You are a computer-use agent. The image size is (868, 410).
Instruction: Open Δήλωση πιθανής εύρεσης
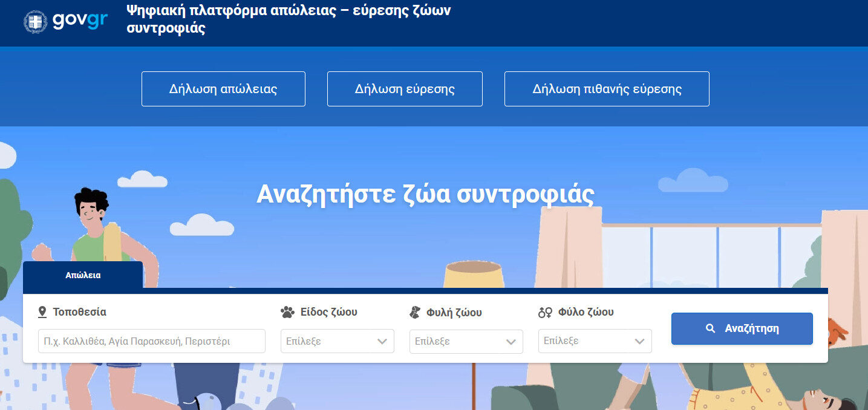tap(607, 89)
